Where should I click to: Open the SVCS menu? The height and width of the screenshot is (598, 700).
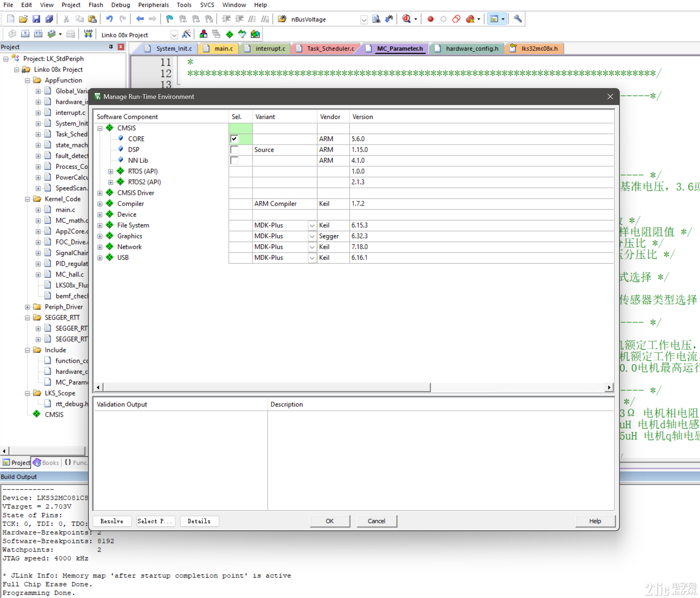click(x=207, y=5)
